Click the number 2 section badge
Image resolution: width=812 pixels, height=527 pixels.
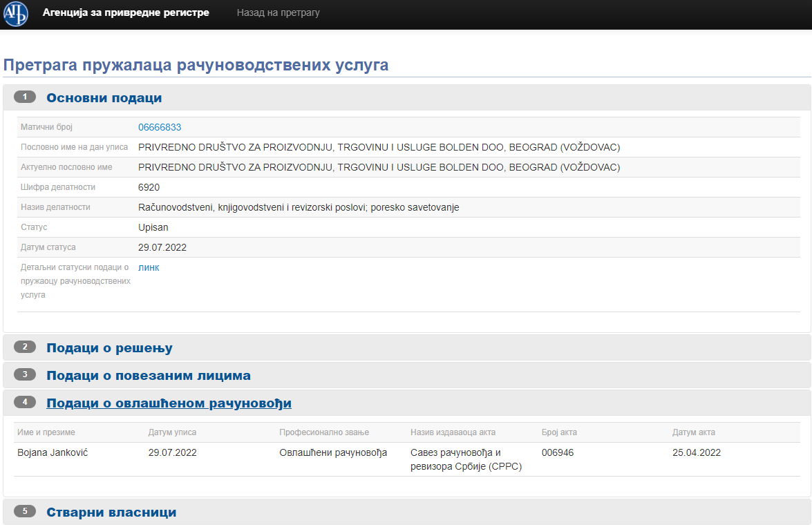click(x=25, y=347)
